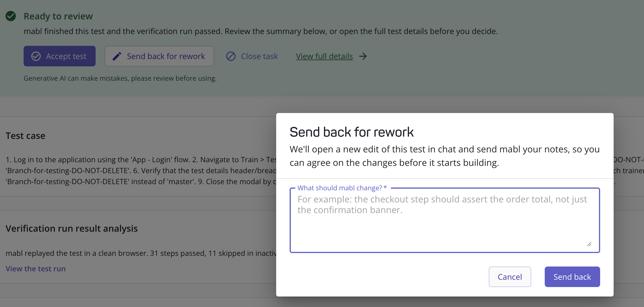Cancel the rework dialog
This screenshot has width=644, height=307.
510,277
